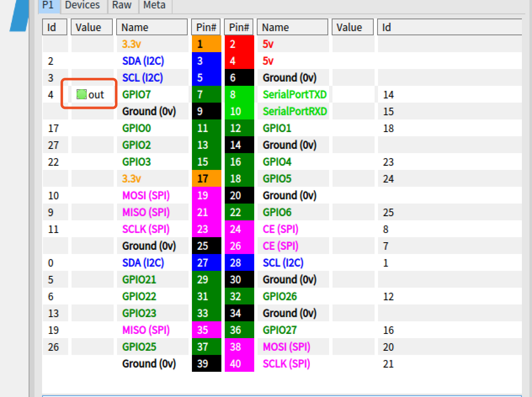Viewport: 532px width, 397px height.
Task: Select the GPIO25 name on pin 37
Action: pos(139,347)
